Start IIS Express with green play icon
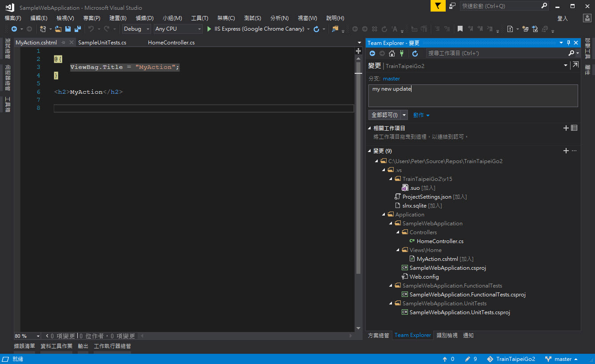The image size is (595, 364). (210, 29)
